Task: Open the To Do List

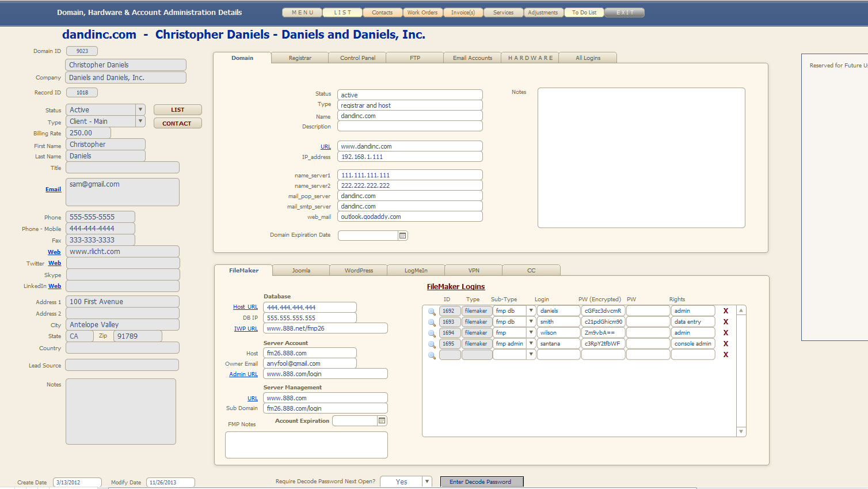Action: tap(584, 12)
